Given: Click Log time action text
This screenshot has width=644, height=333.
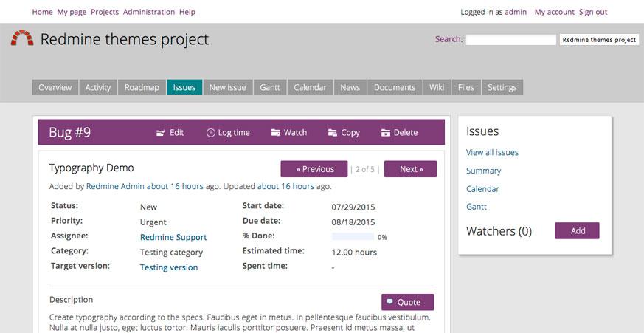Looking at the screenshot, I should 234,132.
